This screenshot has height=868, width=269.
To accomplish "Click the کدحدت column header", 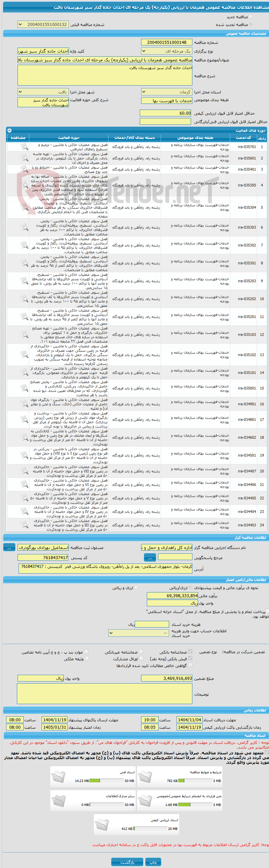I will [243, 138].
